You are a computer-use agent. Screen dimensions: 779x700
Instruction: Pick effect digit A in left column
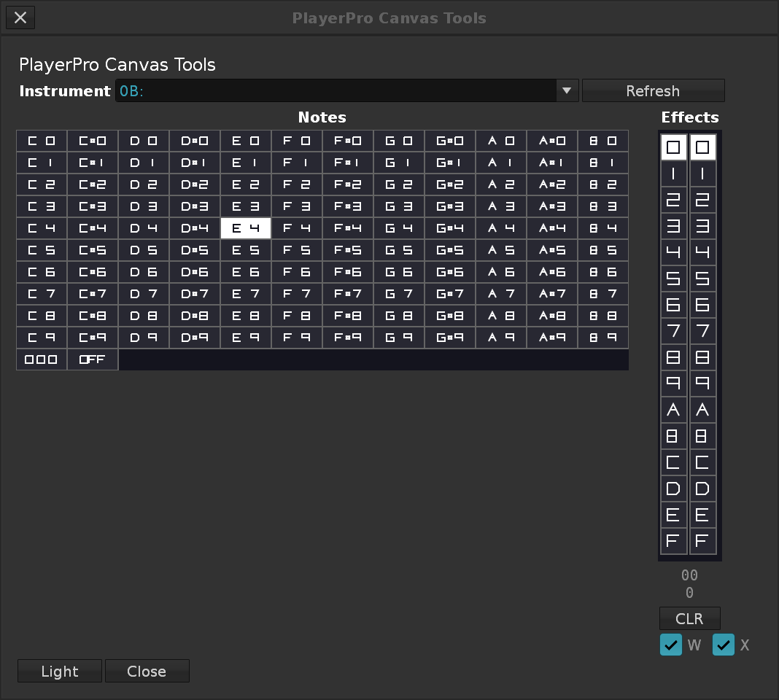coord(674,410)
